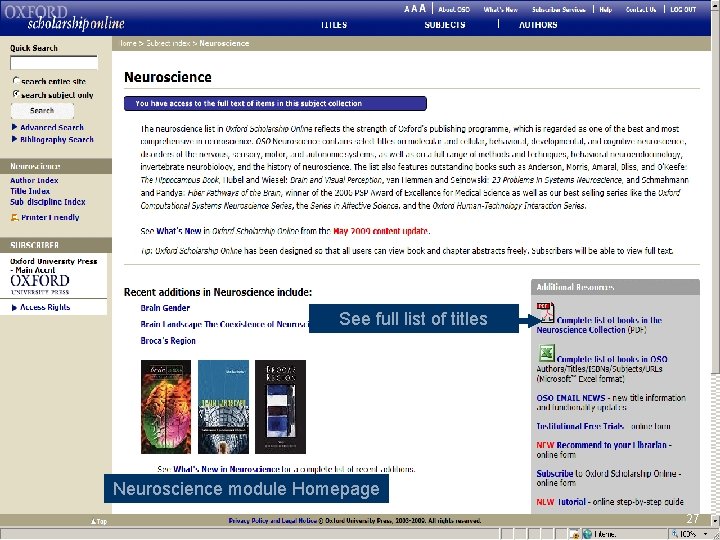Screen dimensions: 720x540
Task: Click the Search button under Quick Search
Action: coord(42,111)
